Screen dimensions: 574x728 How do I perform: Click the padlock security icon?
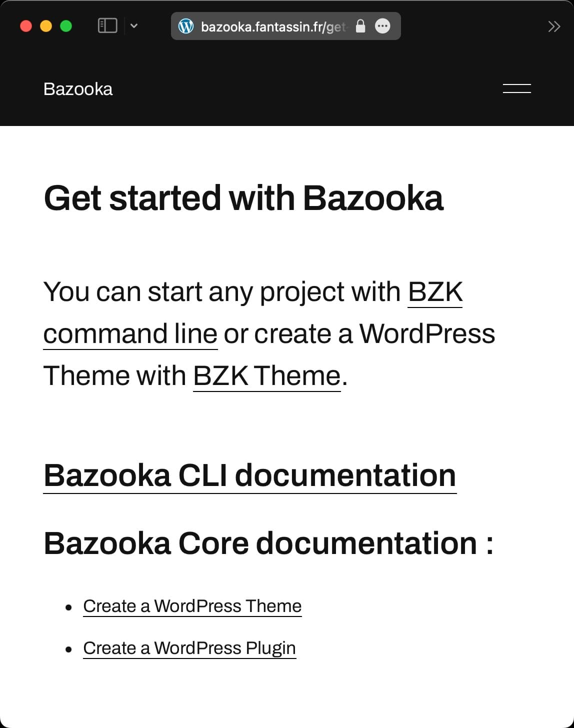click(360, 26)
